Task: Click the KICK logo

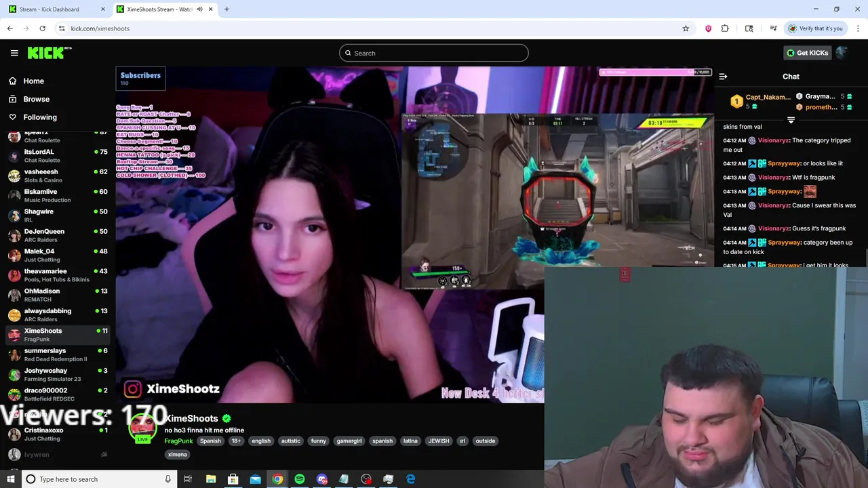Action: click(49, 53)
